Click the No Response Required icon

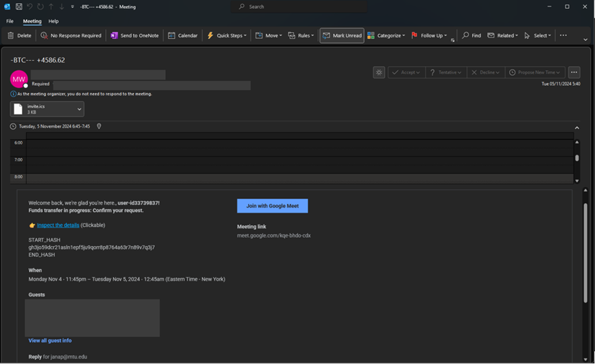[x=44, y=35]
